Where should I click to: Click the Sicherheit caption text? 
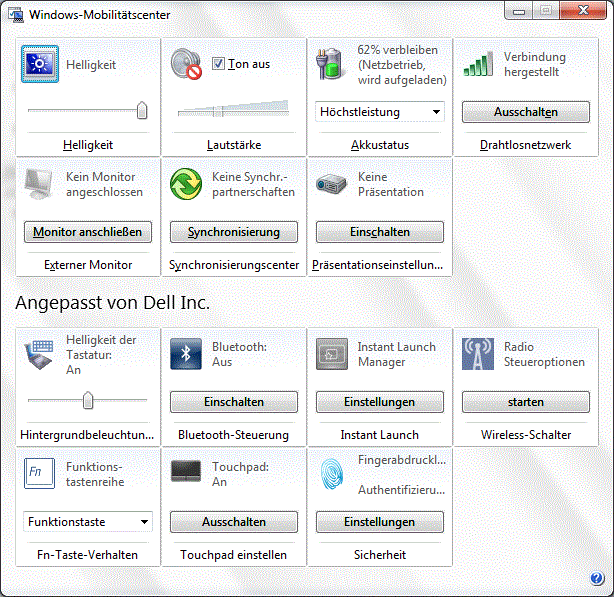pyautogui.click(x=380, y=555)
